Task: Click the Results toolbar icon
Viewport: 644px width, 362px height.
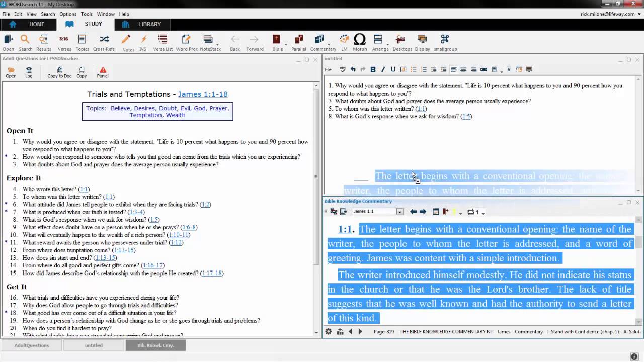Action: [x=43, y=43]
